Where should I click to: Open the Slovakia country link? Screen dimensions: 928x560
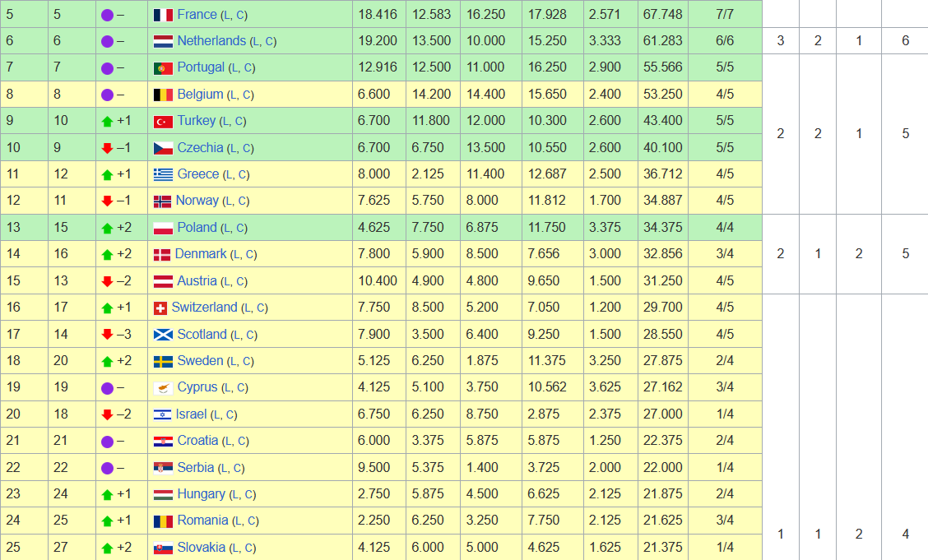coord(202,547)
